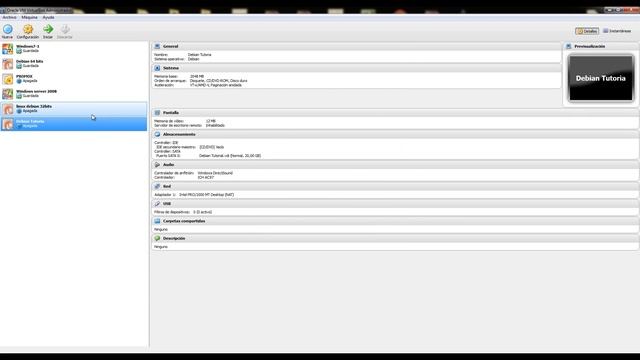The height and width of the screenshot is (360, 640).
Task: Click the Debian 64 bits machine icon
Action: tap(7, 64)
